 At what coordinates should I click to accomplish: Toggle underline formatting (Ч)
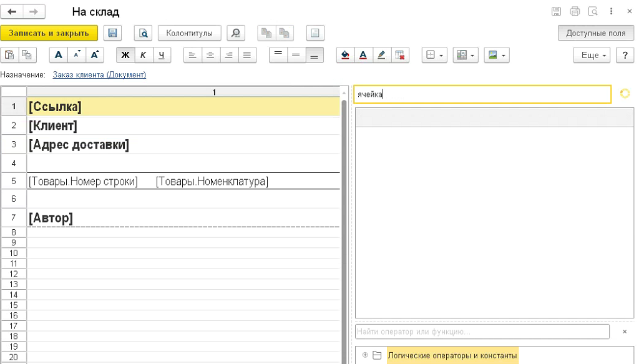[162, 55]
